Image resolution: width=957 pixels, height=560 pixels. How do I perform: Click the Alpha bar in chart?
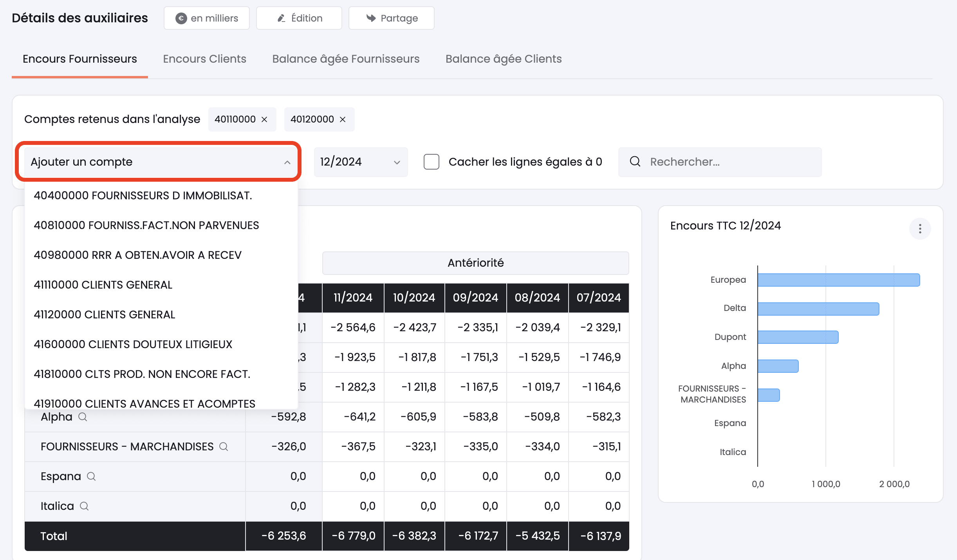(778, 366)
